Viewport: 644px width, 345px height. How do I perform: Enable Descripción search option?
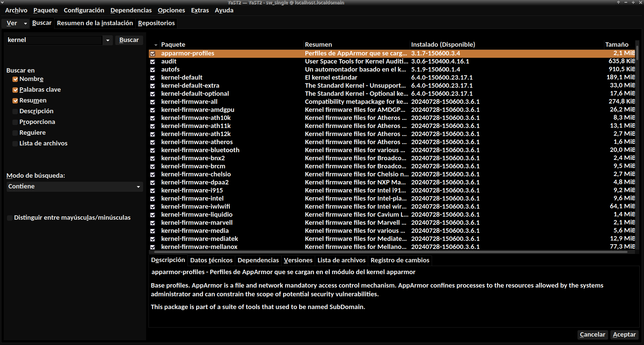(x=15, y=112)
